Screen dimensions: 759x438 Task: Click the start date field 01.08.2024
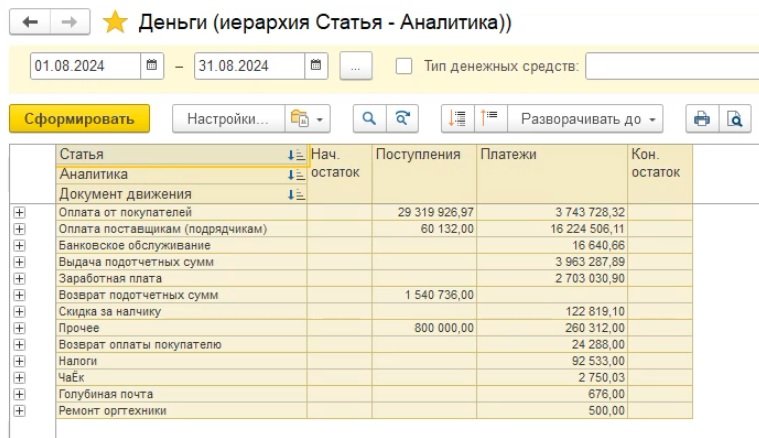click(85, 65)
